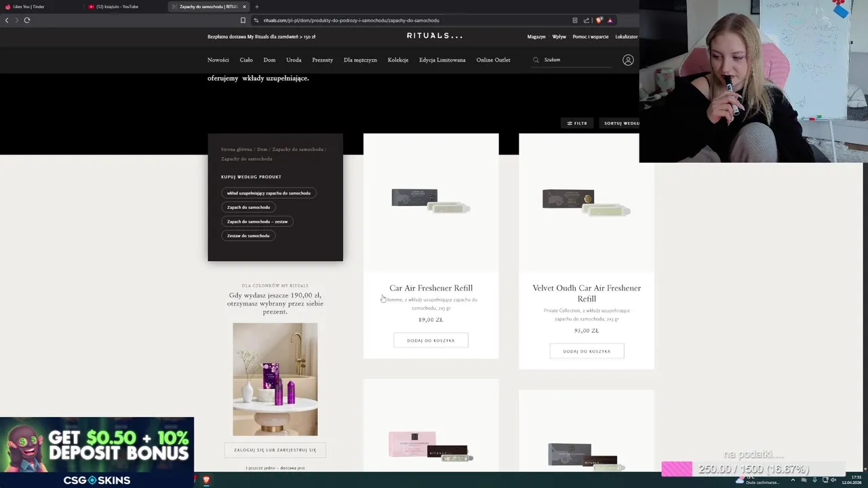Show hidden system tray icons

coord(793,480)
